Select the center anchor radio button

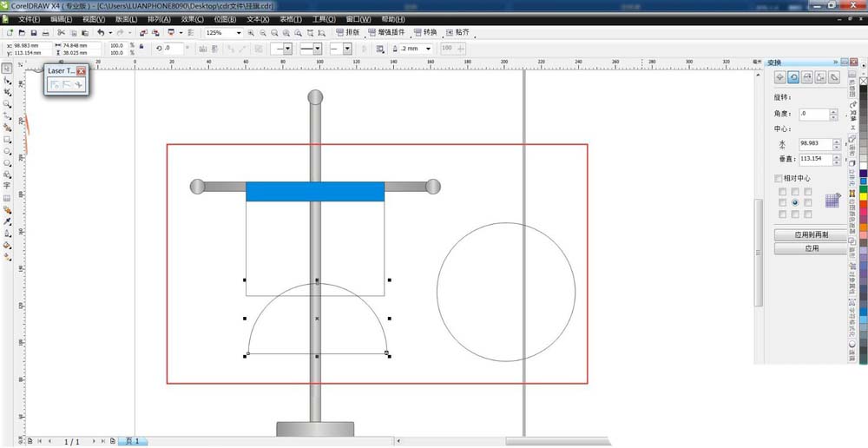(x=795, y=202)
